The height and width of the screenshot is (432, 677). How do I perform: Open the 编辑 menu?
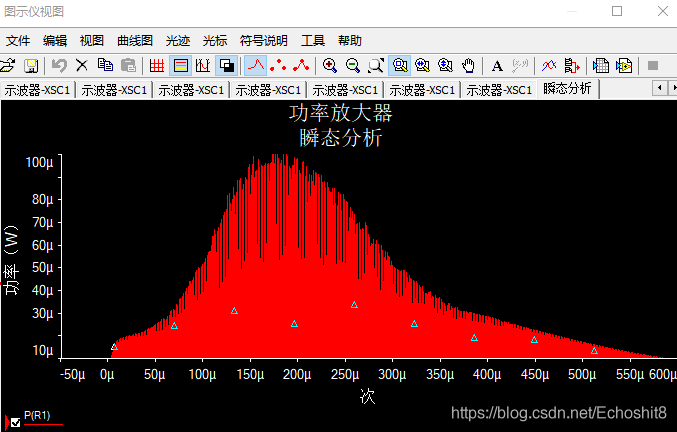point(55,41)
